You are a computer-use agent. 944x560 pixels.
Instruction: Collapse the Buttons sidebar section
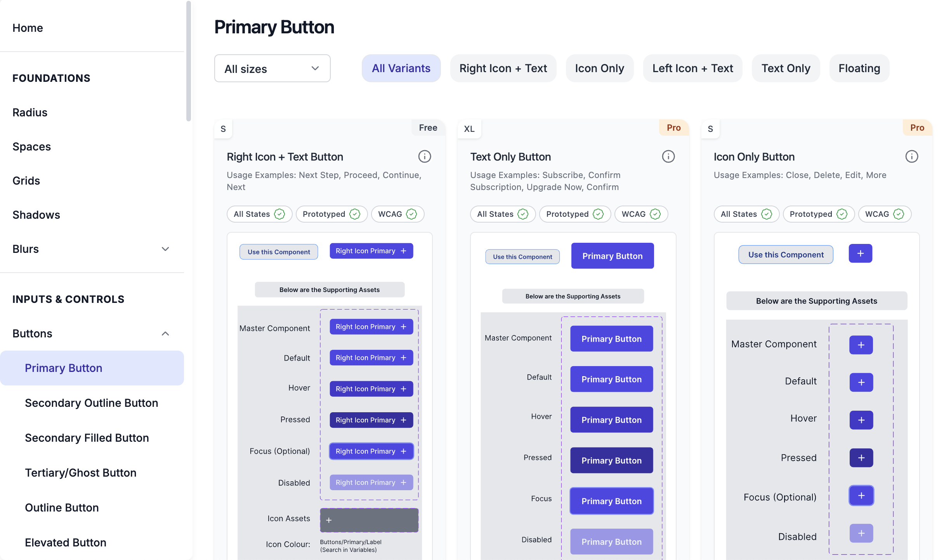(165, 334)
